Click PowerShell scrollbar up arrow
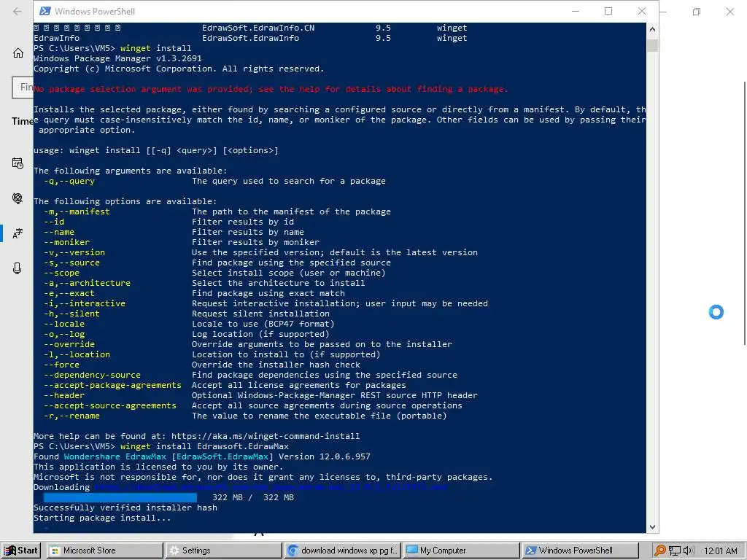 click(x=652, y=29)
